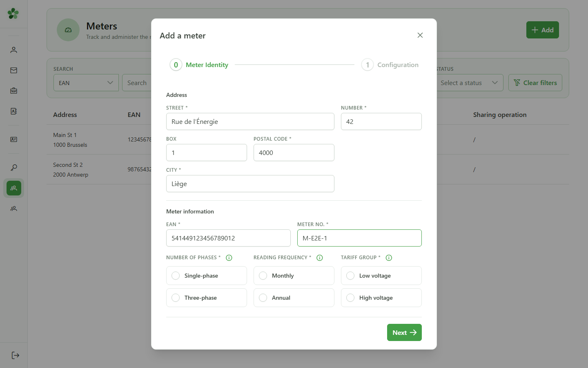
Task: Click the Street input field
Action: tap(250, 121)
